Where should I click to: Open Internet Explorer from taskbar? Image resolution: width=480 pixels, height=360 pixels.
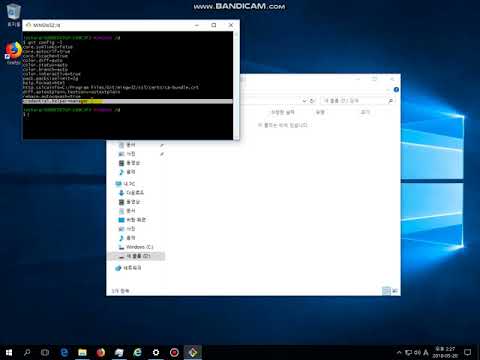(137, 352)
